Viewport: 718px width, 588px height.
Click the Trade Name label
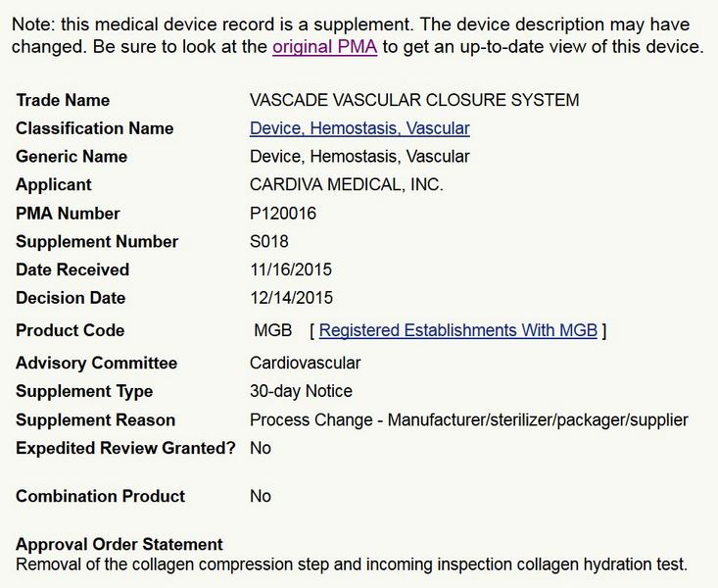(x=63, y=100)
